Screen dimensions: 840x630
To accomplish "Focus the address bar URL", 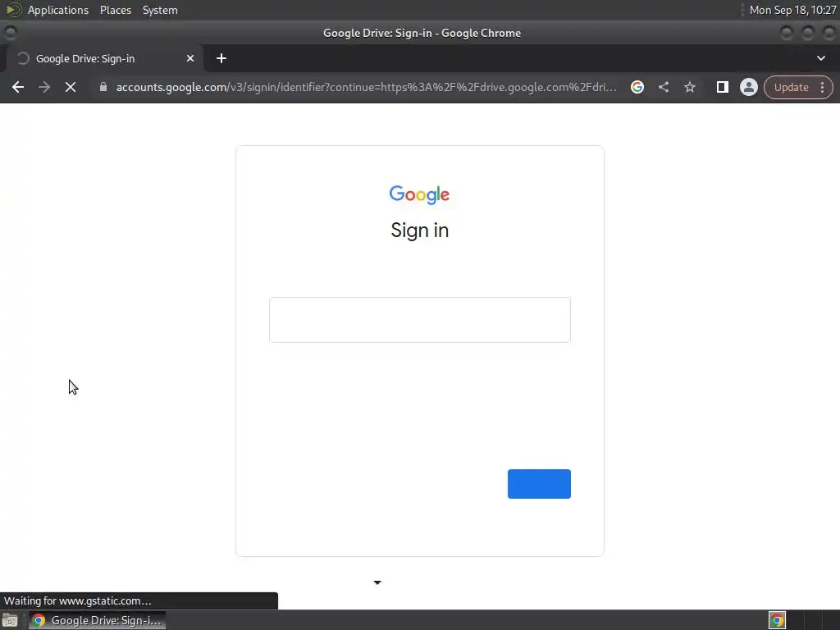I will point(366,87).
